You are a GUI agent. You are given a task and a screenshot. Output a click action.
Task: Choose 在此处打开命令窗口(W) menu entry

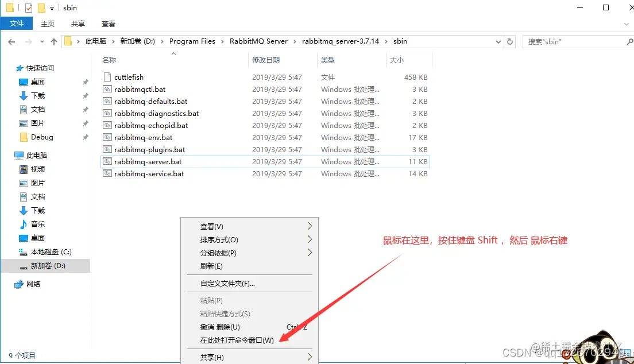tap(249, 340)
